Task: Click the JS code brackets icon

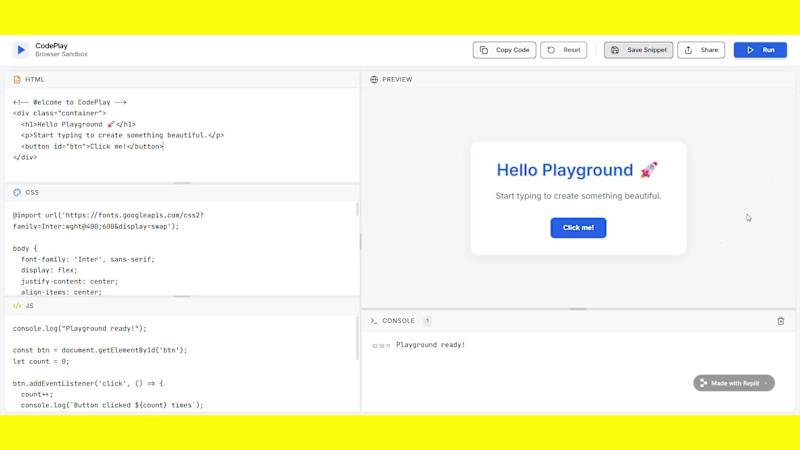Action: coord(17,306)
